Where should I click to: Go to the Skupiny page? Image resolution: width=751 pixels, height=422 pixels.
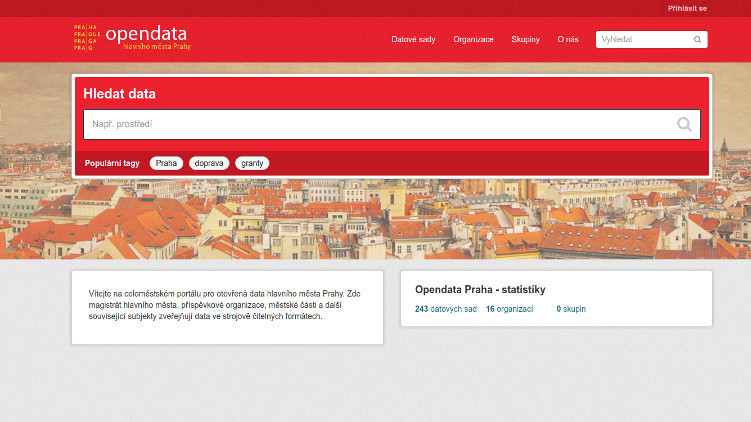click(x=525, y=39)
